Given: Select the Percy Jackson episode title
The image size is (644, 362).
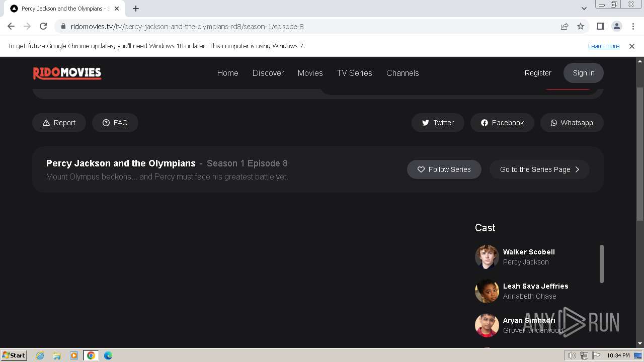Looking at the screenshot, I should pos(121,163).
